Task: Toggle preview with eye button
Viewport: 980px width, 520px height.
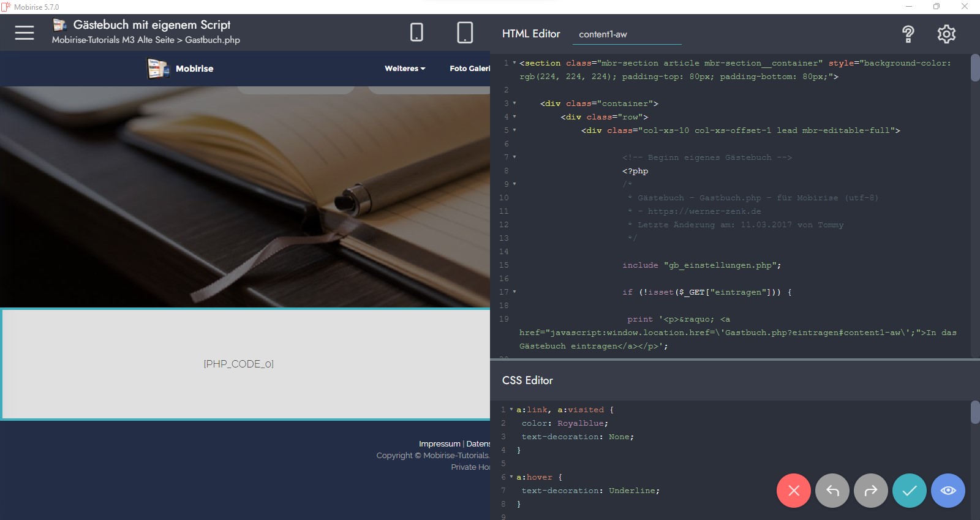Action: coord(948,491)
